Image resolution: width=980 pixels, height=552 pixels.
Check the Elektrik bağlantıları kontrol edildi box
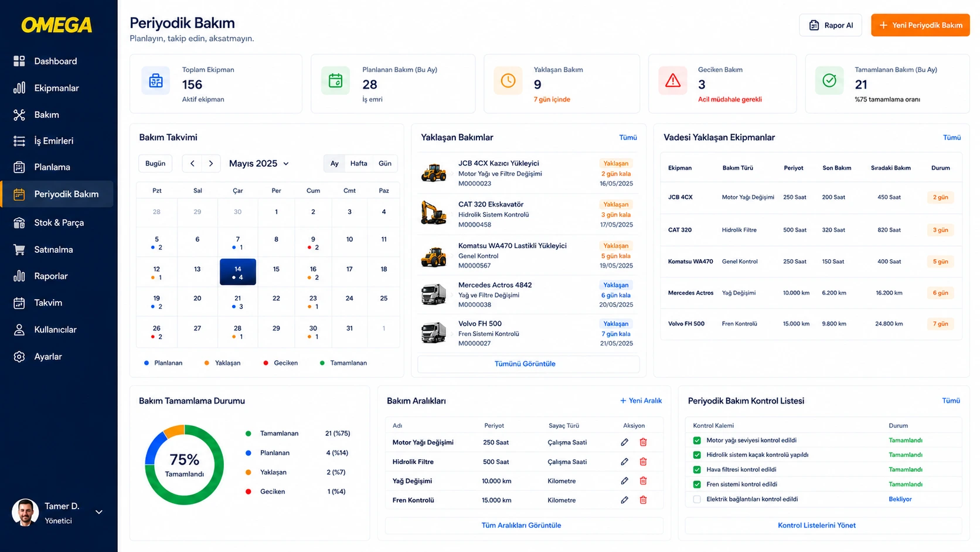click(697, 499)
